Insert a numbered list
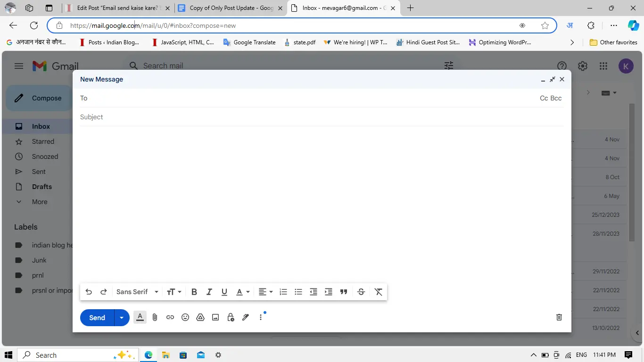The width and height of the screenshot is (644, 362). point(283,292)
